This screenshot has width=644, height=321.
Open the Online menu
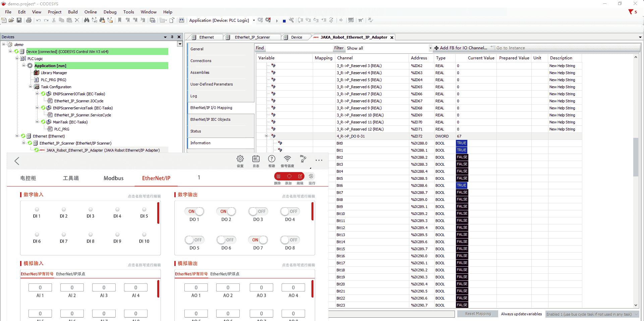(91, 12)
